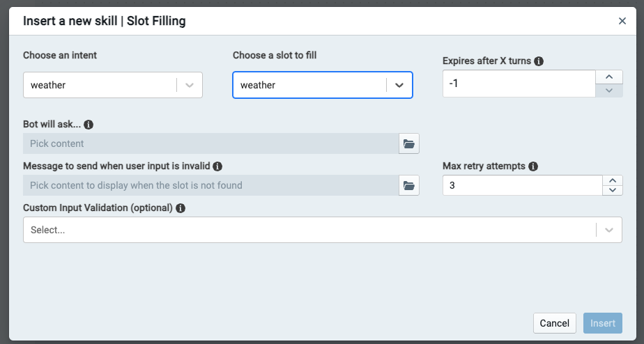
Task: Click the Bot will ask Pick content field
Action: tap(210, 144)
